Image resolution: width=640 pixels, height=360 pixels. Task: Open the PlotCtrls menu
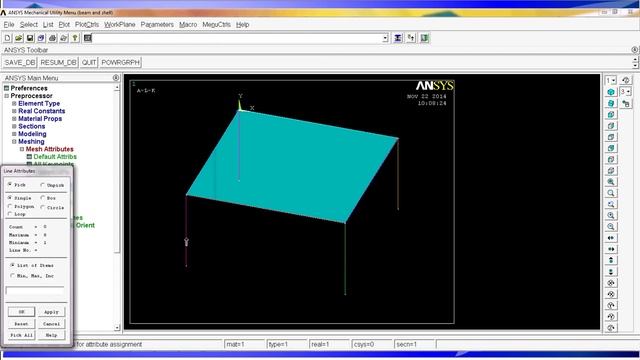point(87,24)
